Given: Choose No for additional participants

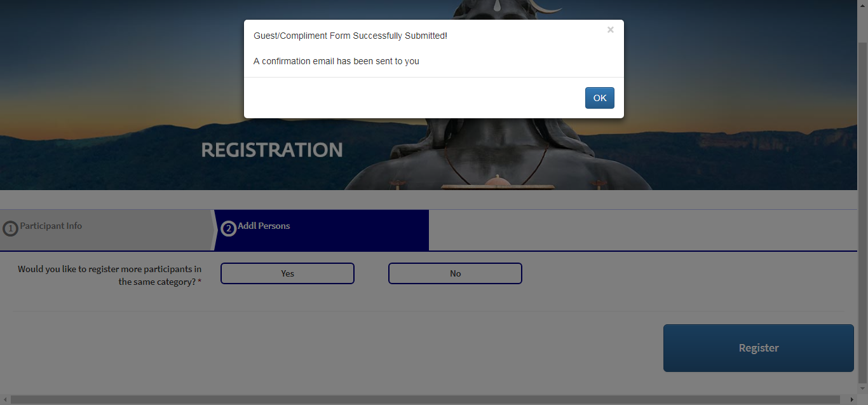Looking at the screenshot, I should pyautogui.click(x=455, y=273).
